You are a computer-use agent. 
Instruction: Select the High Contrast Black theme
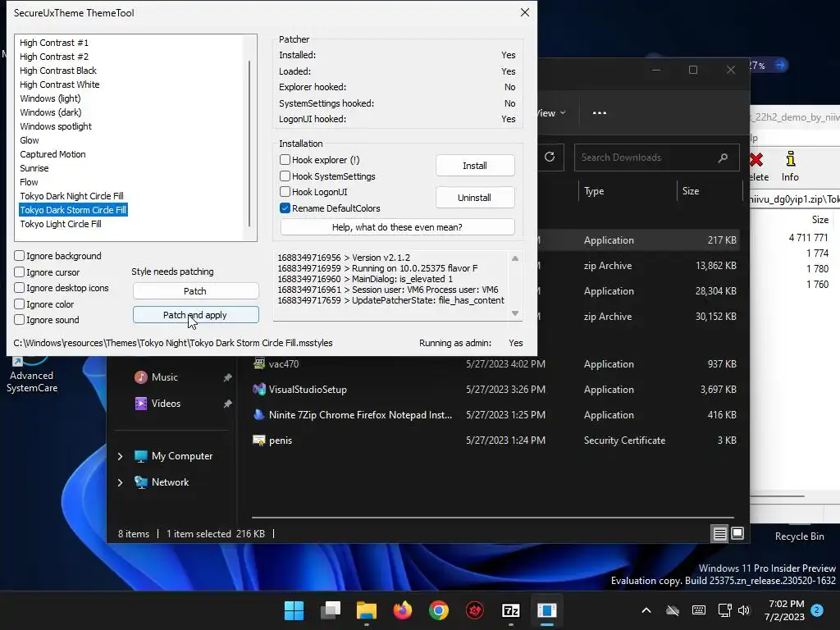coord(58,71)
